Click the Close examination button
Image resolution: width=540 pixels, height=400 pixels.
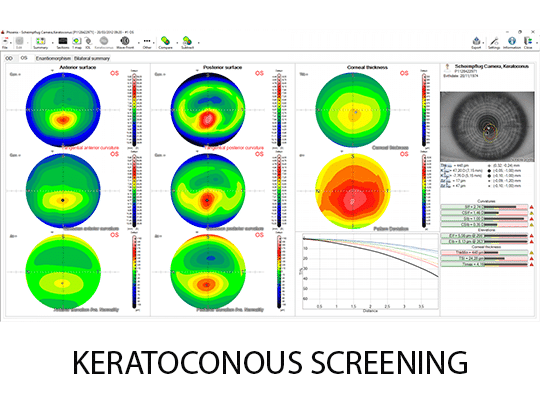click(x=528, y=43)
